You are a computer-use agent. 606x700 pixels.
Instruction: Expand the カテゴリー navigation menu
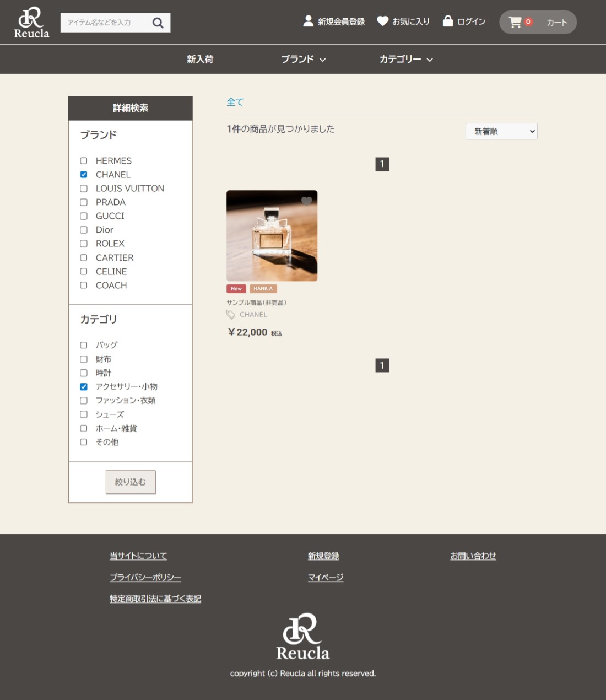tap(406, 59)
